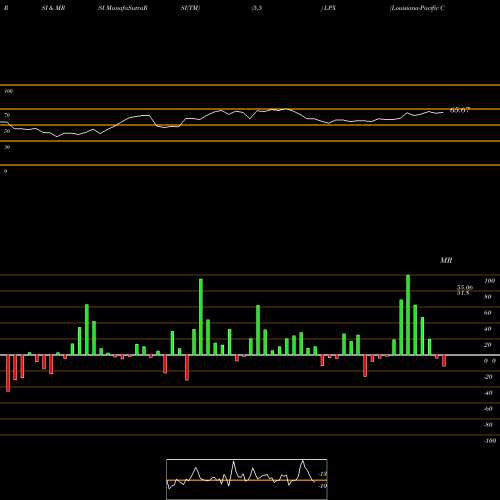Click the MR value label 55.06
The width and height of the screenshot is (500, 500).
[x=465, y=287]
